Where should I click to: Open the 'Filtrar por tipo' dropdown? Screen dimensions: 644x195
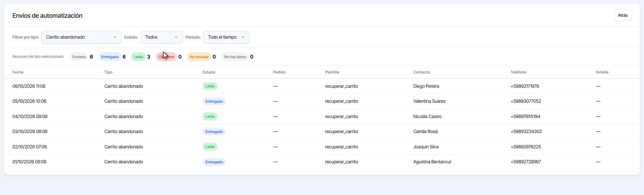tap(82, 37)
